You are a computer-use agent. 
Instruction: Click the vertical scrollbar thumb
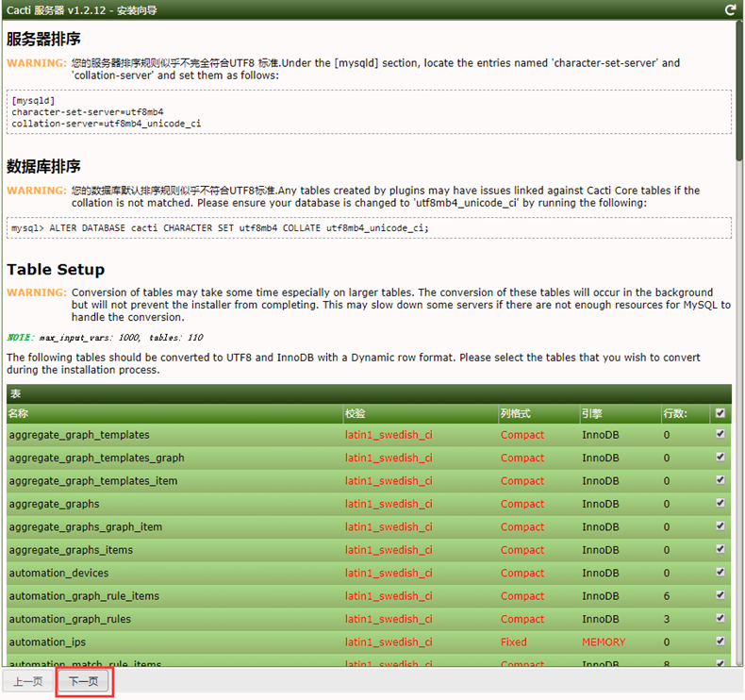click(x=739, y=91)
